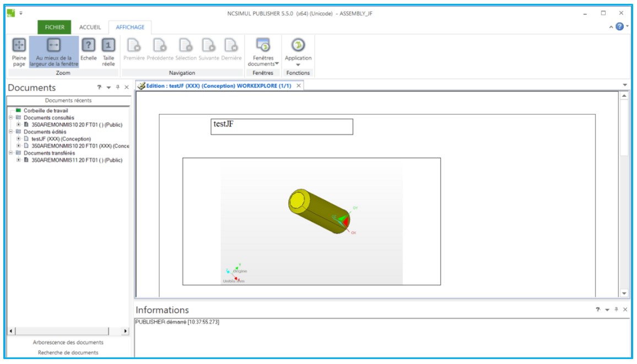Open the FICHIER tab
Viewport: 637px width, 364px height.
tap(55, 27)
